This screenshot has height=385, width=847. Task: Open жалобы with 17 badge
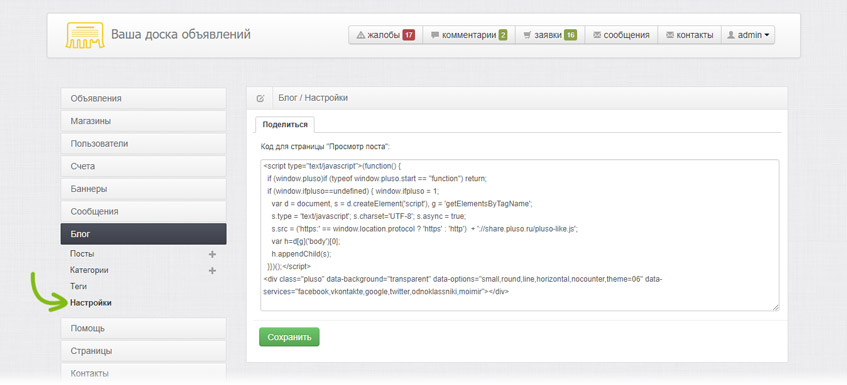pos(386,35)
